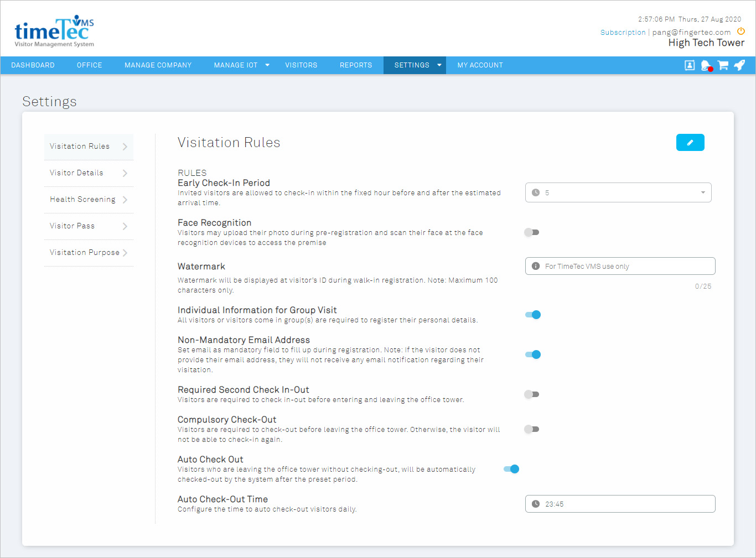Toggle the Face Recognition switch
This screenshot has height=558, width=756.
click(x=532, y=232)
